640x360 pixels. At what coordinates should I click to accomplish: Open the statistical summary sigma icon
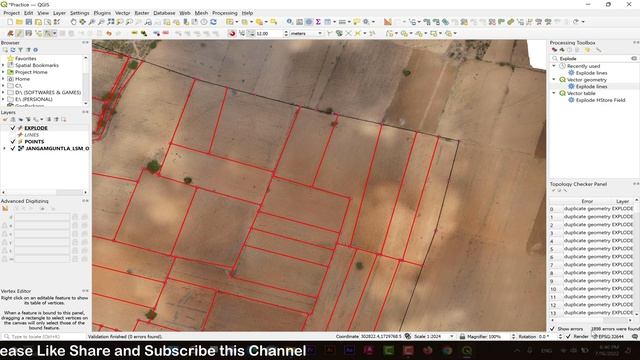[x=318, y=22]
